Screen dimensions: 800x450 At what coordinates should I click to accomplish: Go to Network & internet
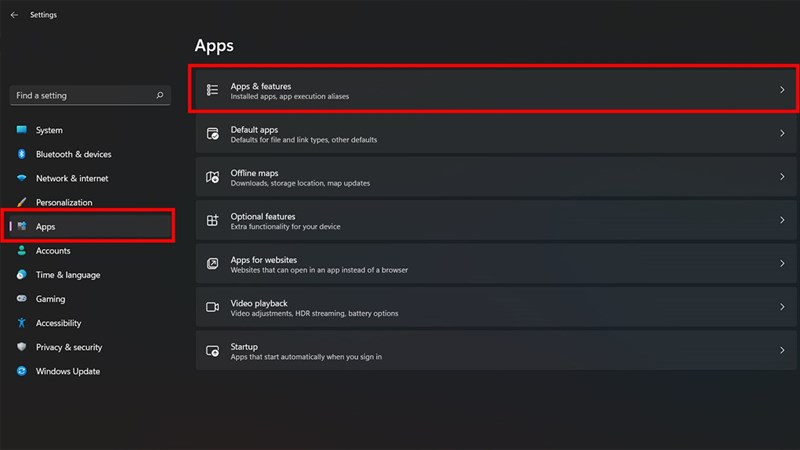tap(90, 178)
